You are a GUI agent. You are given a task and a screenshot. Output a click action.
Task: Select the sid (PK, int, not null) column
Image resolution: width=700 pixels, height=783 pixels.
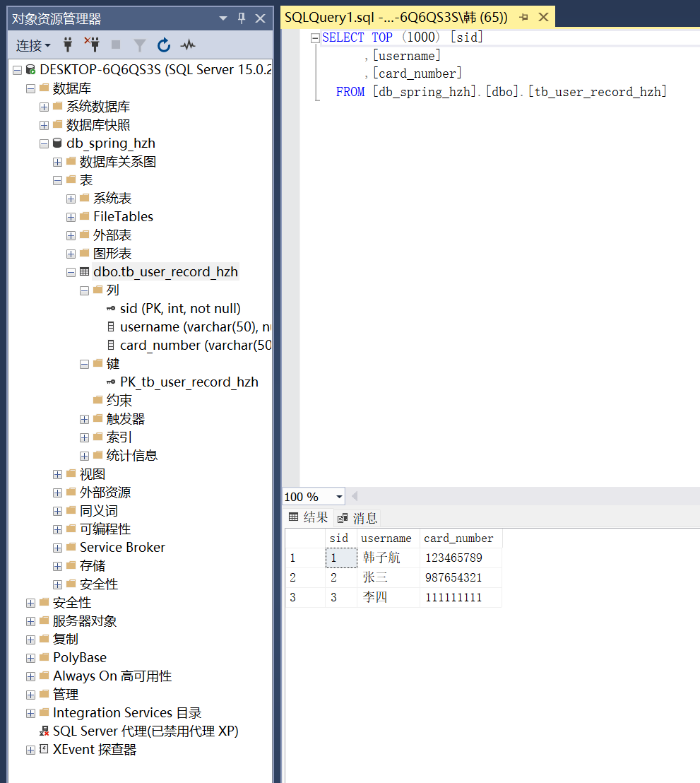coord(180,309)
